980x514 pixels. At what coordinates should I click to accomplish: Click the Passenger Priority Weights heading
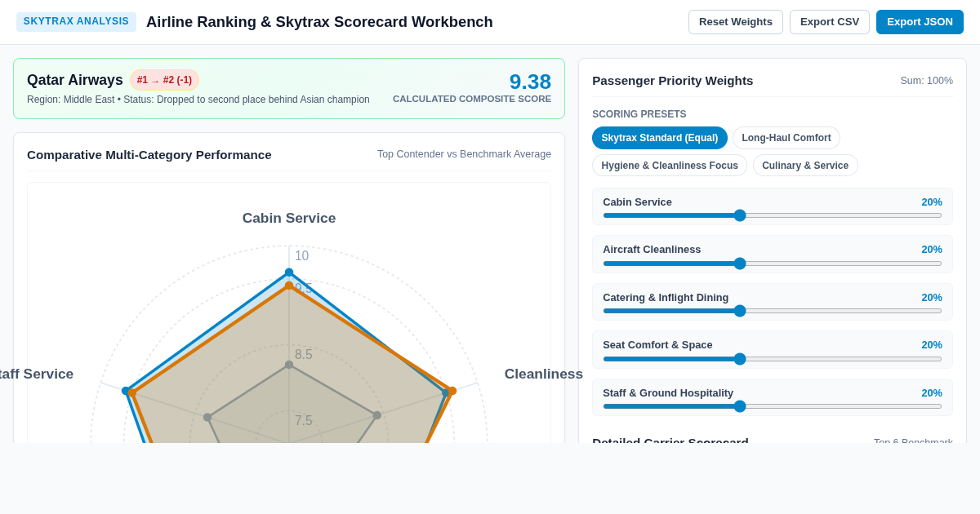coord(673,80)
